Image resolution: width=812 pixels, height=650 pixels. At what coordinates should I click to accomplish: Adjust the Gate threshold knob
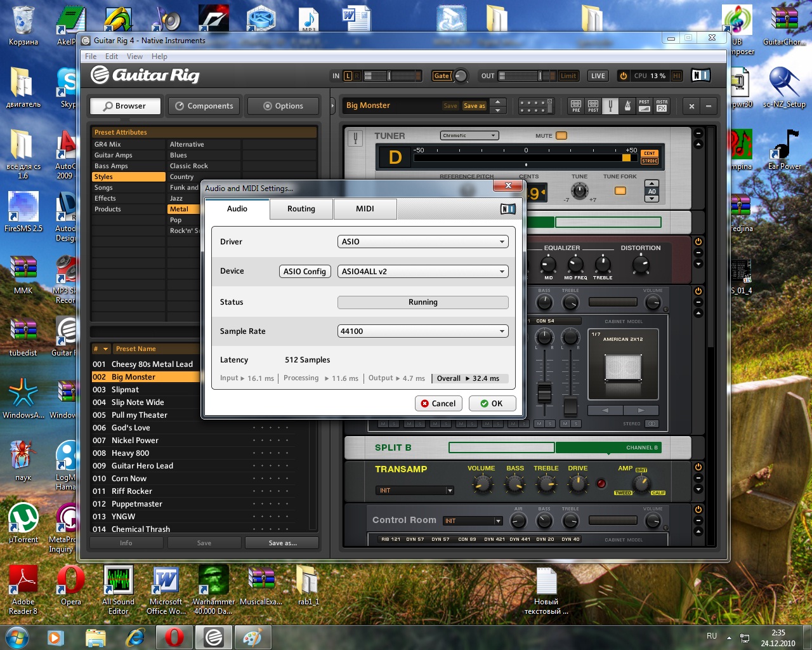point(461,76)
